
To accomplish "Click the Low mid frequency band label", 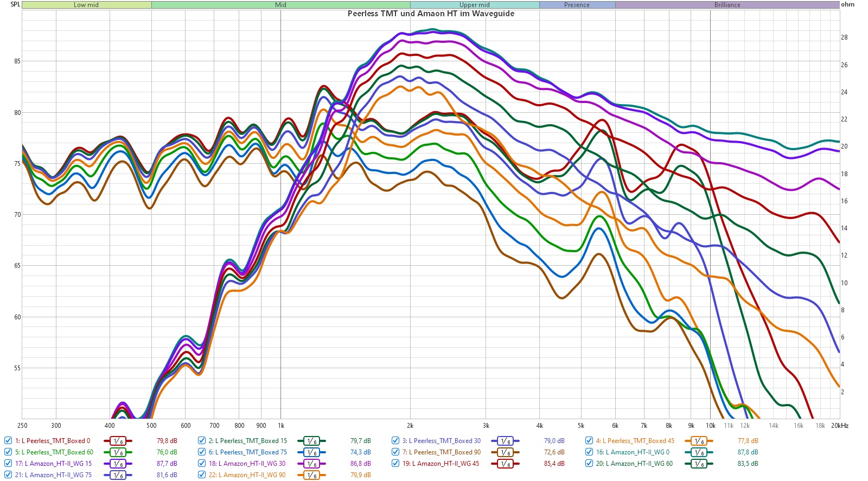I will coord(86,5).
